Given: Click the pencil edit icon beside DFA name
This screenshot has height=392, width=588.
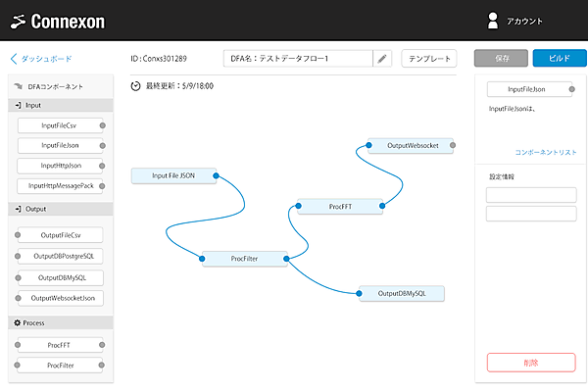Looking at the screenshot, I should 382,59.
